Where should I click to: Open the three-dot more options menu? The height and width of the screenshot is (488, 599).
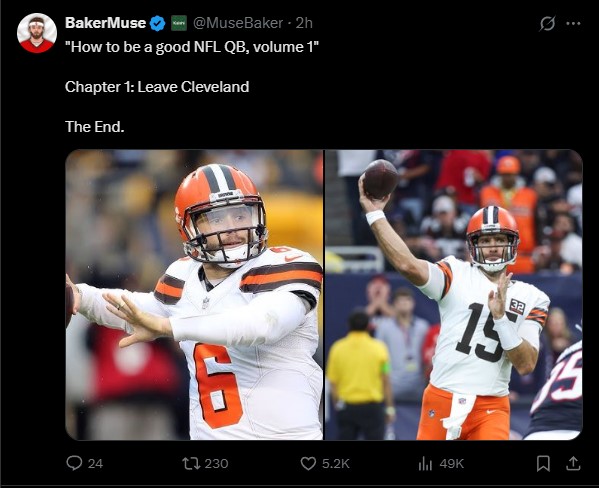573,23
